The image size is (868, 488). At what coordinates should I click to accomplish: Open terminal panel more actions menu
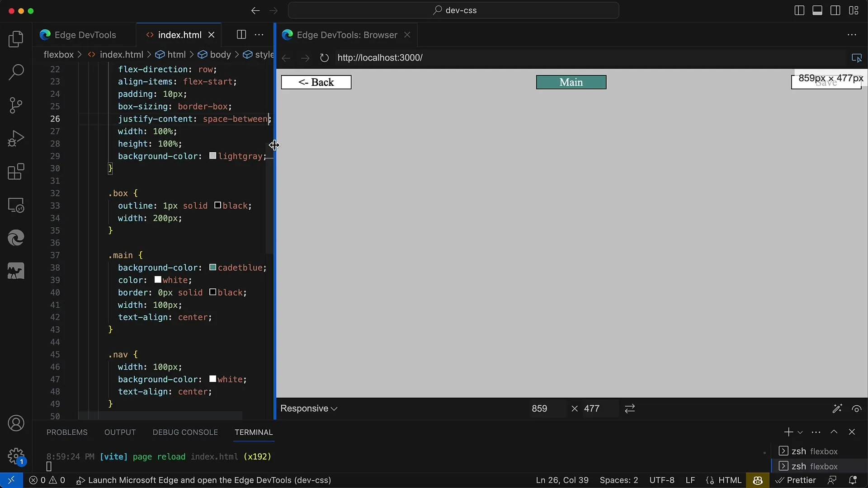(816, 432)
